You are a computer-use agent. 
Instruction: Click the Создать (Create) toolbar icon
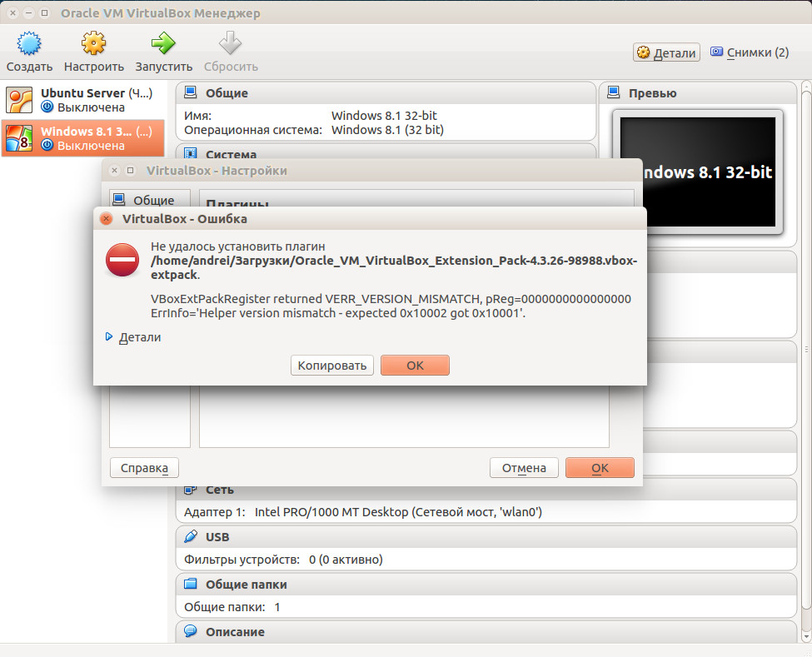click(x=29, y=43)
